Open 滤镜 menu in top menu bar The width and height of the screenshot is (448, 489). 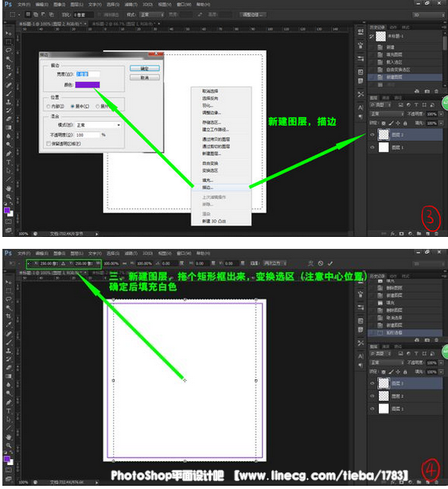pos(131,4)
